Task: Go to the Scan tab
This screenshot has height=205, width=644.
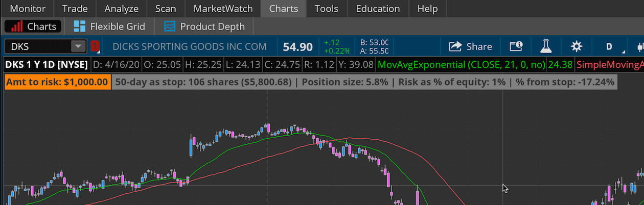Action: click(x=166, y=9)
